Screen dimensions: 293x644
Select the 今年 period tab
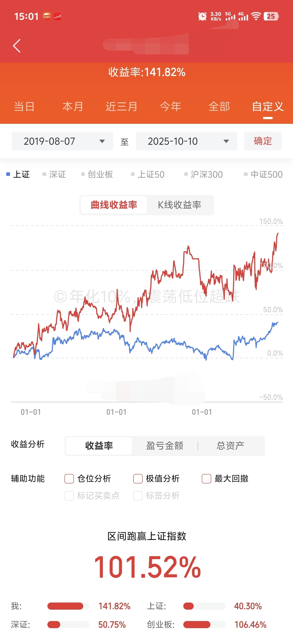point(170,107)
